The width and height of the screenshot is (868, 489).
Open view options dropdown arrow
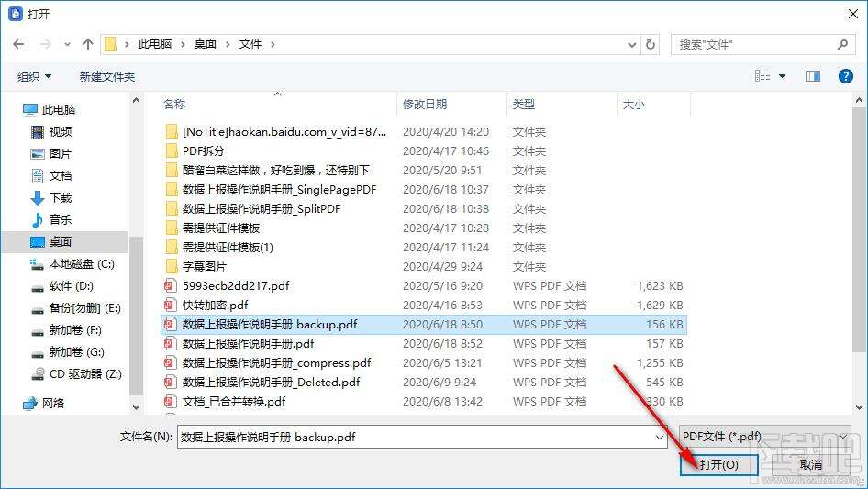click(x=782, y=76)
